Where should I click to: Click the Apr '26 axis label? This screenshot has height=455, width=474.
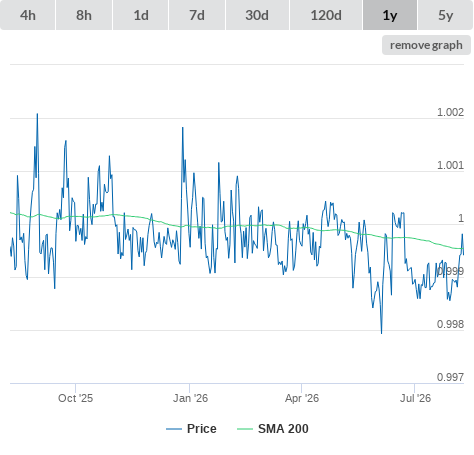tap(302, 398)
